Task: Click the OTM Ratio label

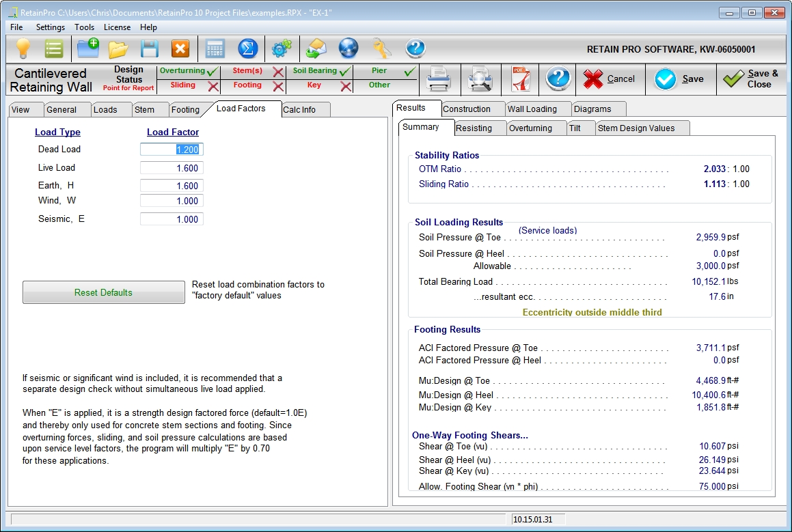Action: tap(440, 169)
